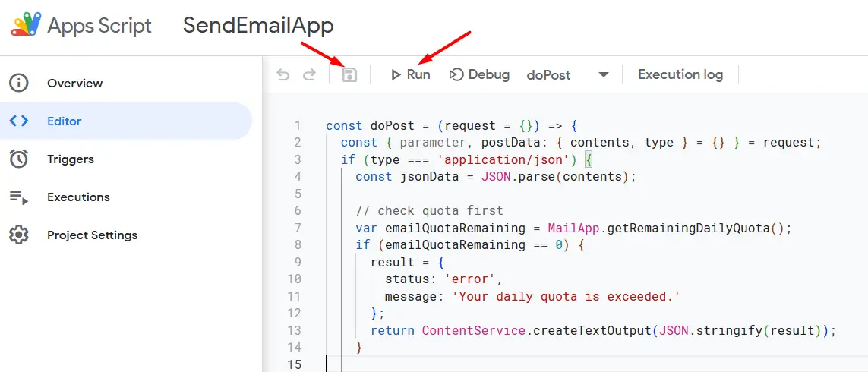This screenshot has height=372, width=868.
Task: Click the undo arrow icon
Action: 283,74
